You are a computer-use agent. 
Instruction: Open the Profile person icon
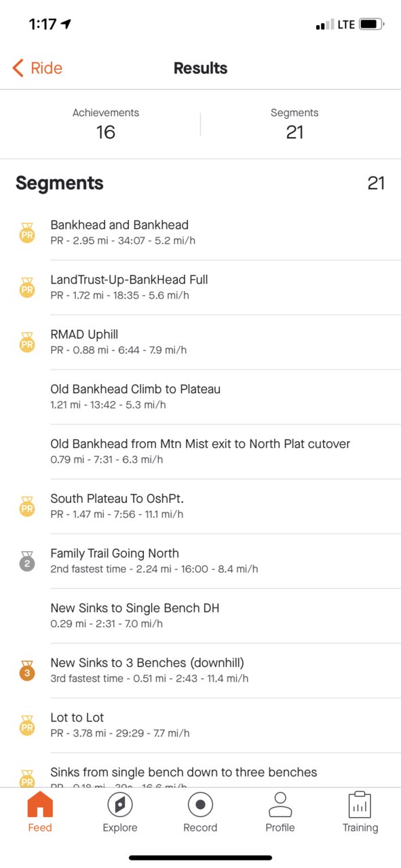280,806
